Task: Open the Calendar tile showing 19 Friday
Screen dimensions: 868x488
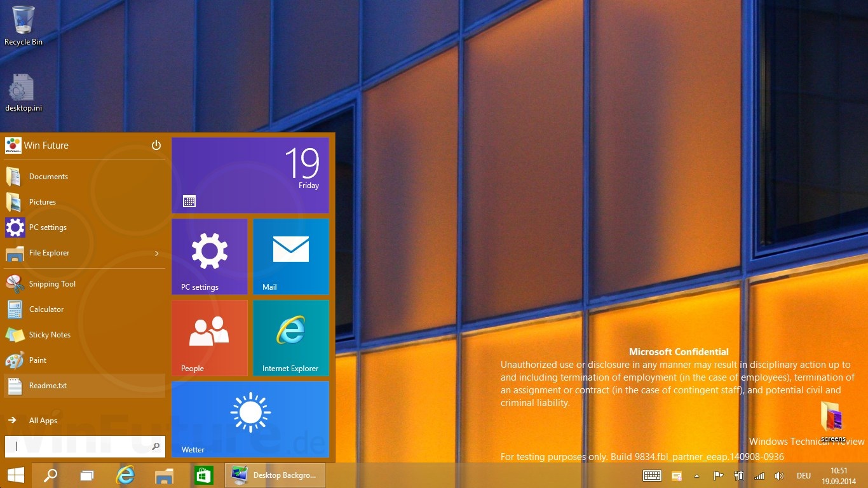Action: tap(250, 175)
